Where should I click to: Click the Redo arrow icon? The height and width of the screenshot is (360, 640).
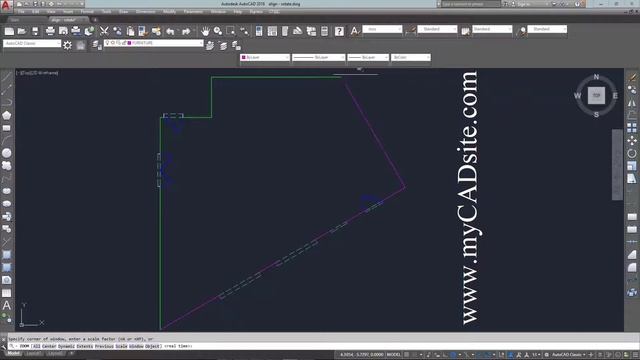[x=186, y=31]
